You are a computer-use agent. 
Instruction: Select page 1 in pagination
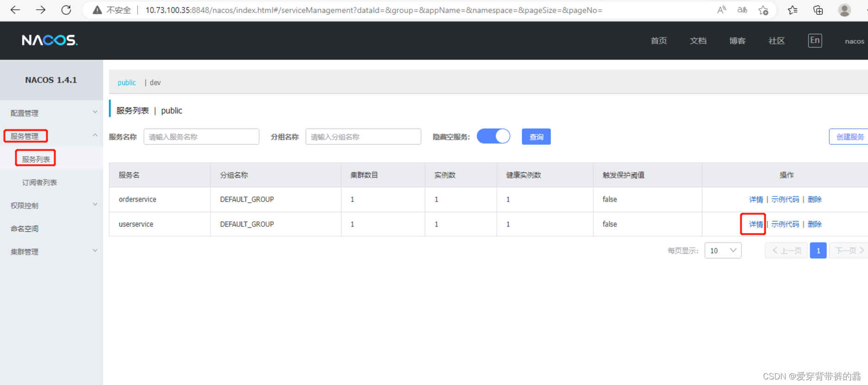click(818, 251)
